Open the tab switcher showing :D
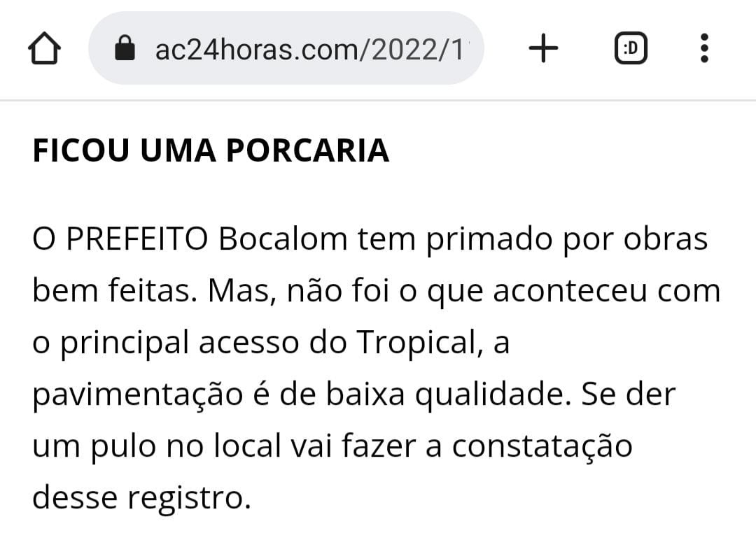The height and width of the screenshot is (540, 756). click(631, 48)
